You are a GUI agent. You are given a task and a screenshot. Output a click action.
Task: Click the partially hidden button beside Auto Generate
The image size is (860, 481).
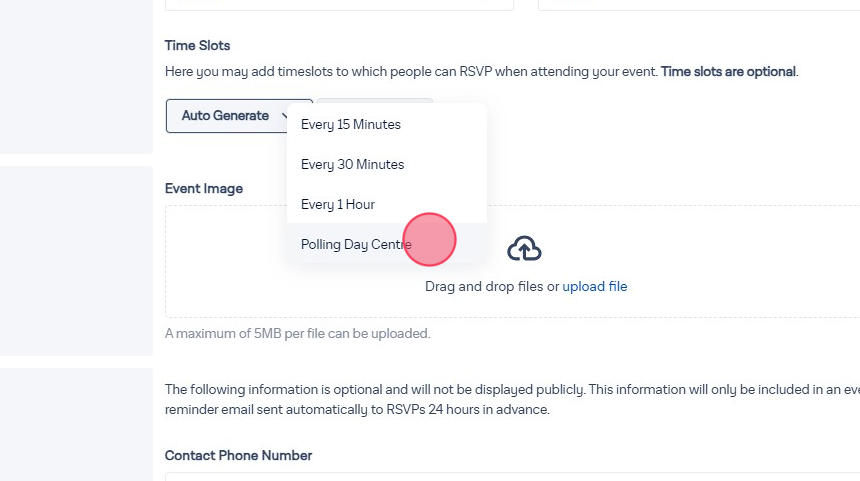[x=425, y=101]
